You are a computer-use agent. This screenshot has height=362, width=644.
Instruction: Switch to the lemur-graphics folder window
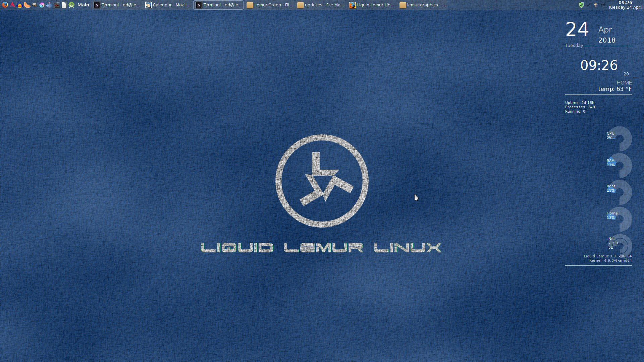423,5
